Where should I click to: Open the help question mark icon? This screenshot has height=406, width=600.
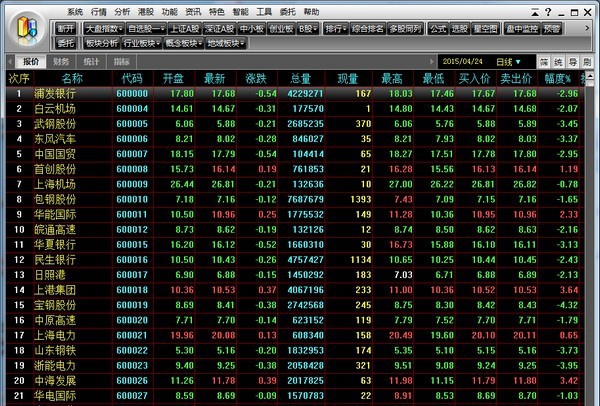click(548, 12)
